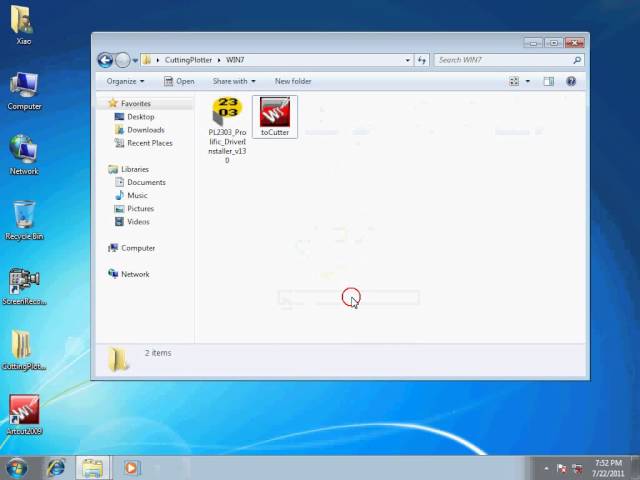Expand the address bar history dropdown

coord(407,60)
